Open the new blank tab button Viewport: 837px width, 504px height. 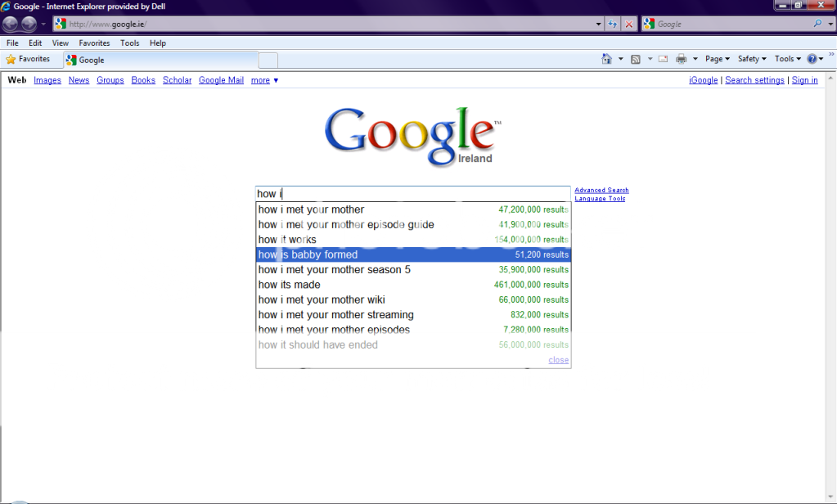click(x=268, y=60)
